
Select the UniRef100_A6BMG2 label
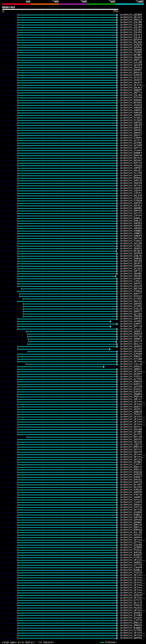click(x=131, y=563)
